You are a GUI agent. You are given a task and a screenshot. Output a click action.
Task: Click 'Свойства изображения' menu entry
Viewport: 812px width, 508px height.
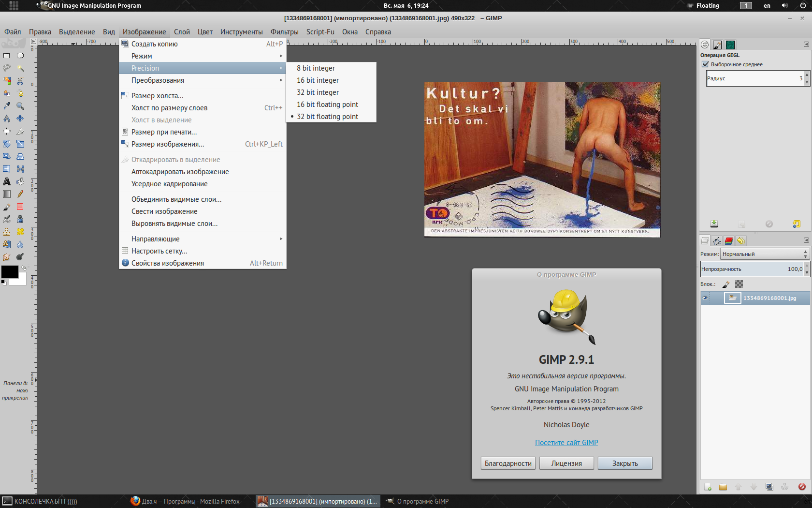click(203, 263)
